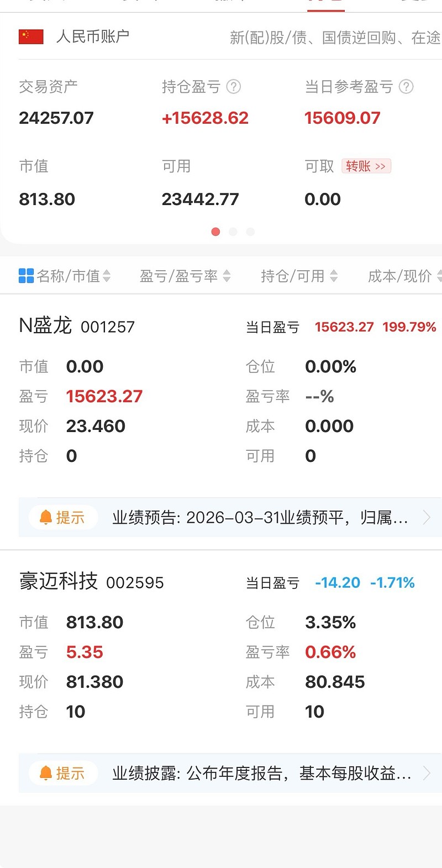Image resolution: width=442 pixels, height=868 pixels.
Task: Tap the 人民币账户 account label
Action: [93, 37]
